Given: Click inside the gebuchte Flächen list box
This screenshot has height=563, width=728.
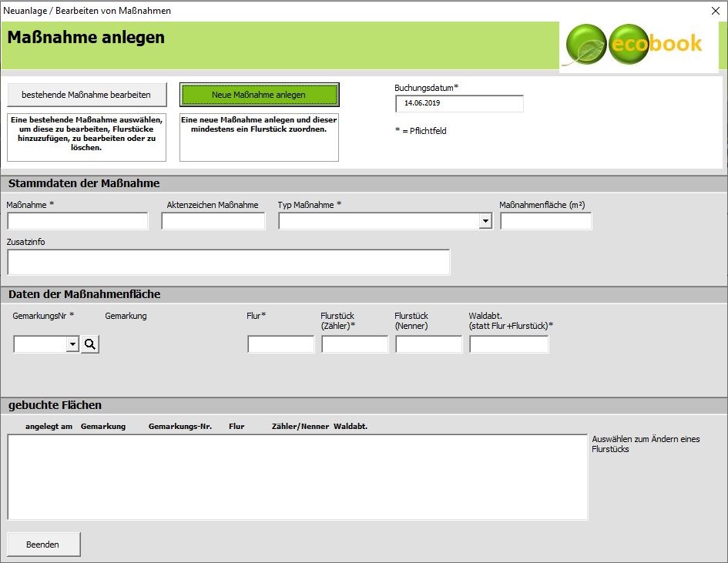Looking at the screenshot, I should point(297,478).
